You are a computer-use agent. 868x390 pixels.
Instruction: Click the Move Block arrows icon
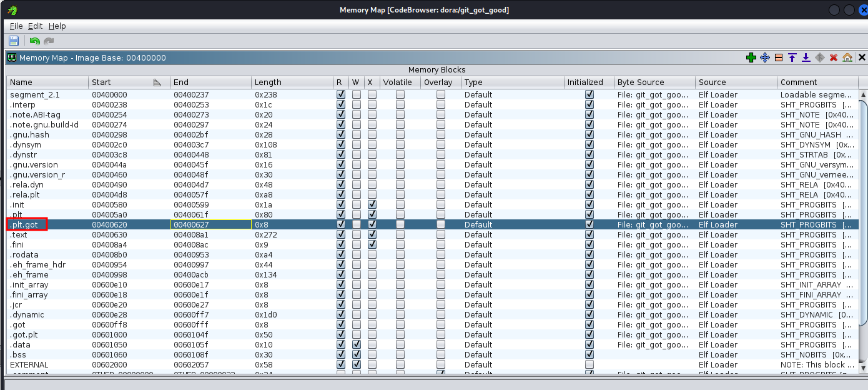765,57
